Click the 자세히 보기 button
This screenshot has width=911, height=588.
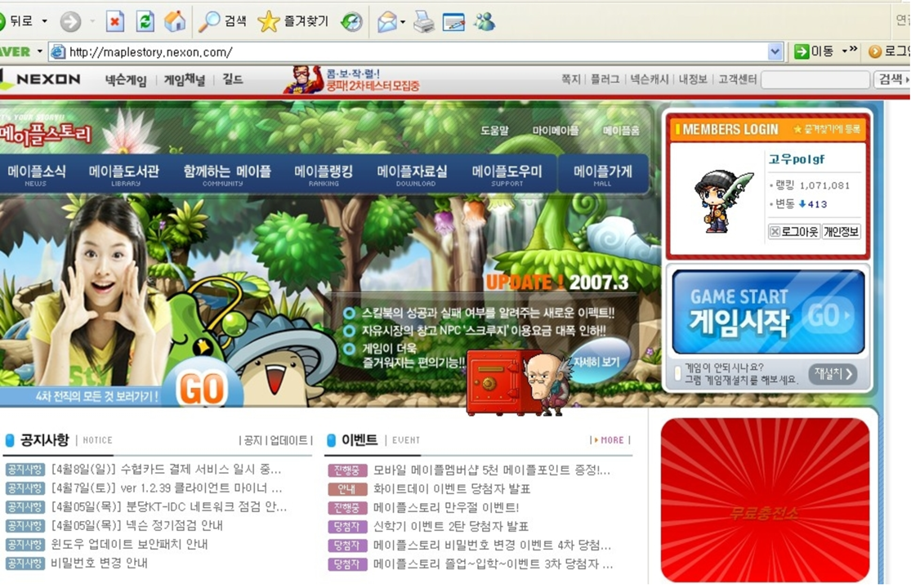pyautogui.click(x=596, y=362)
